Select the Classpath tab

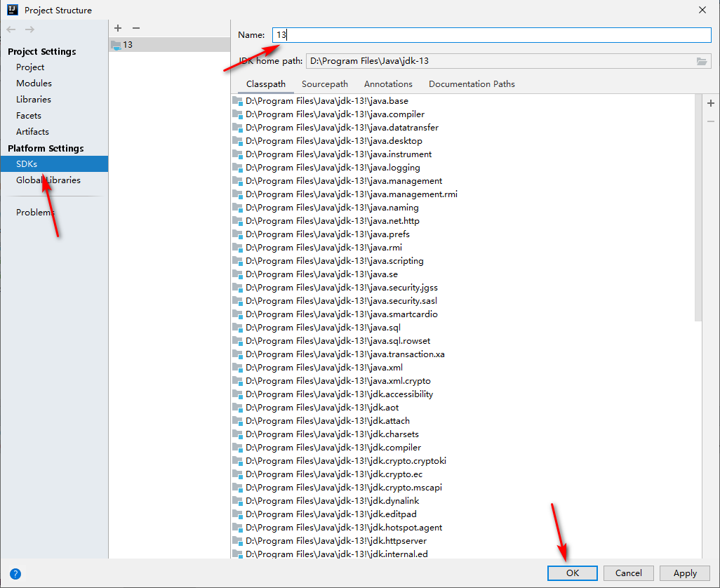(x=265, y=83)
